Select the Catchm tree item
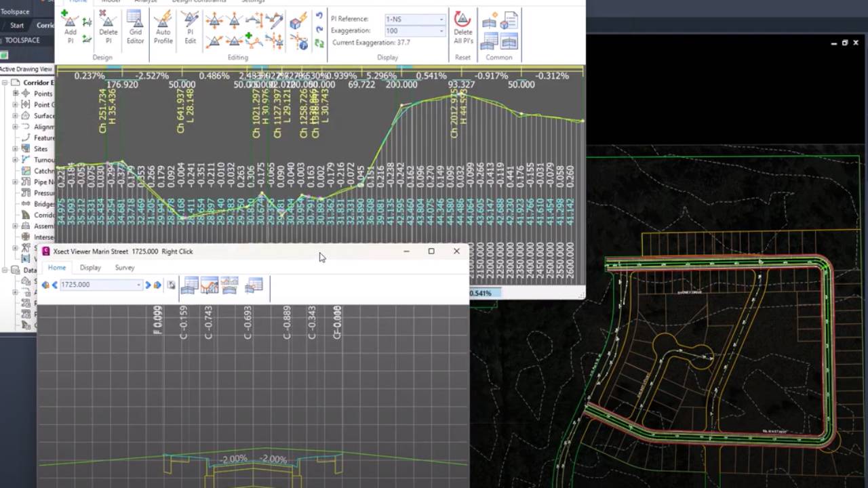 [x=43, y=171]
